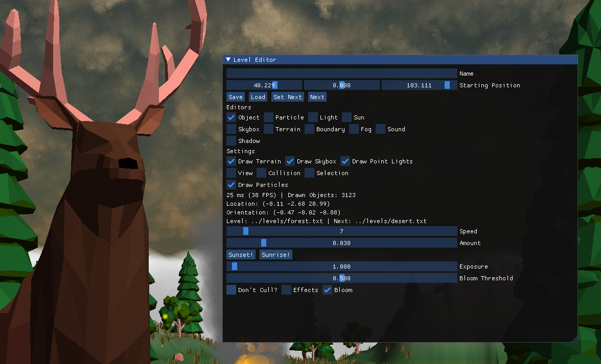Click the Speed slider
The image size is (601, 364).
point(341,231)
